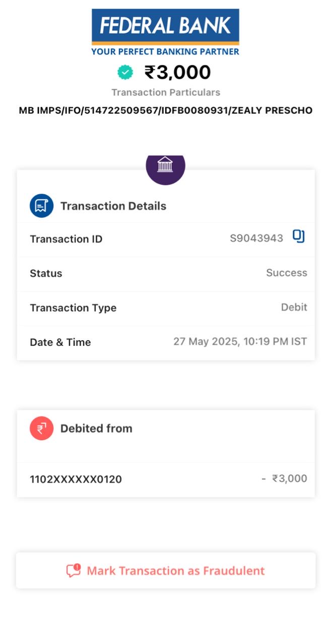Click the Transaction Particulars reference text
The image size is (332, 644).
click(x=165, y=110)
